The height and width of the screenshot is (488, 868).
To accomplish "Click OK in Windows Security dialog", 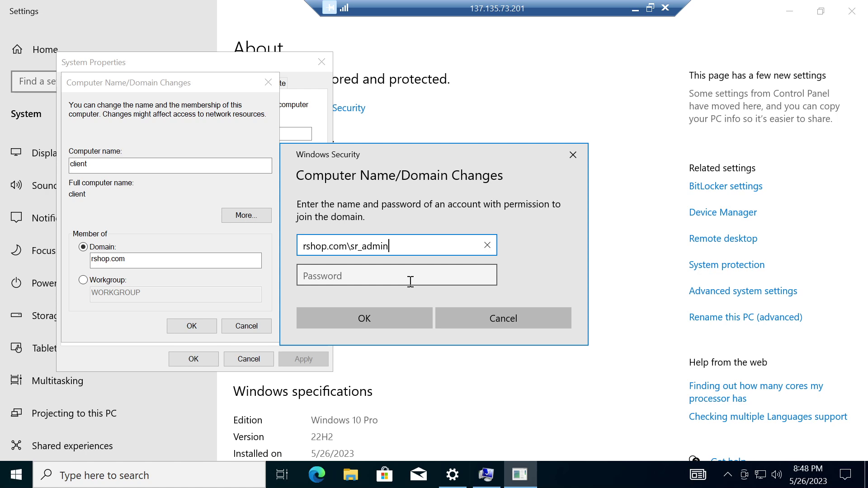I will [x=364, y=318].
